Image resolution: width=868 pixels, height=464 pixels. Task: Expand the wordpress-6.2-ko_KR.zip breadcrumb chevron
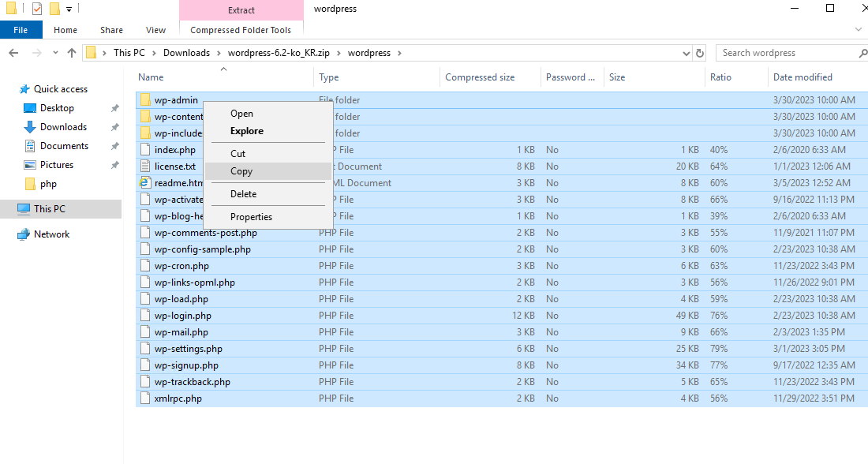[x=339, y=53]
